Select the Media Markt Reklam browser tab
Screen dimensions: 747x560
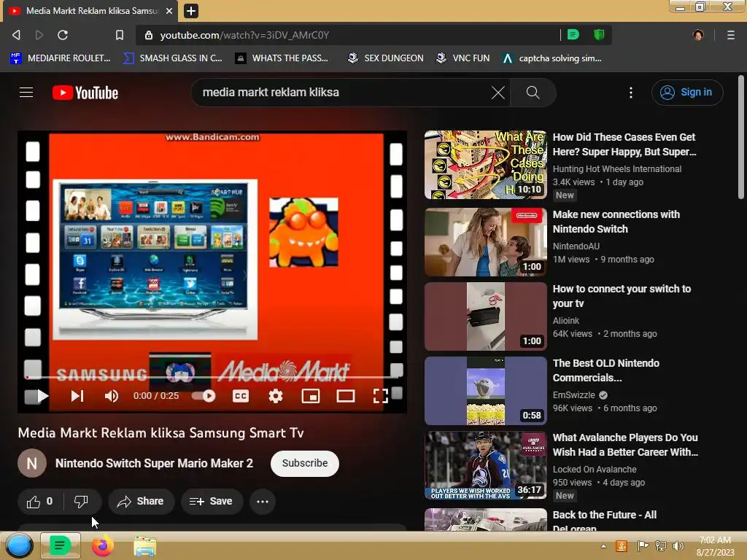tap(90, 11)
